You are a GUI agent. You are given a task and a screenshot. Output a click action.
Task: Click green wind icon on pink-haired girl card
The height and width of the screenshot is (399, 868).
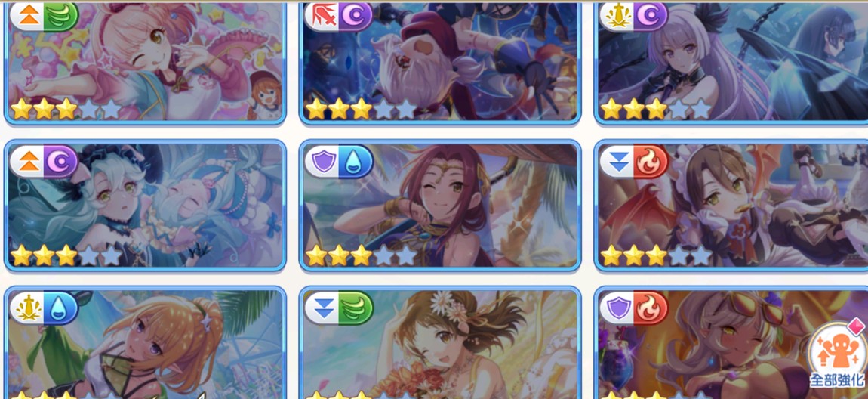(x=60, y=16)
